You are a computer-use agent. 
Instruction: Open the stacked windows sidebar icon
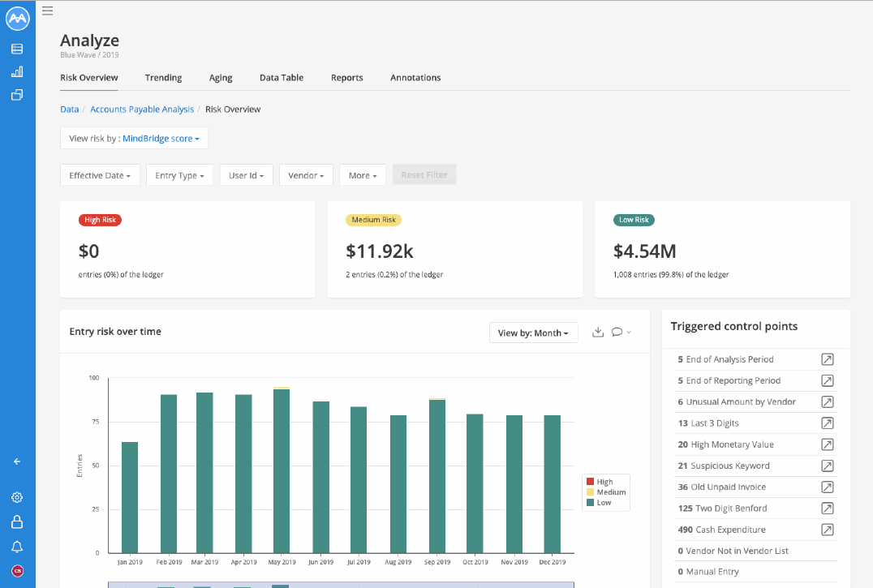(17, 95)
